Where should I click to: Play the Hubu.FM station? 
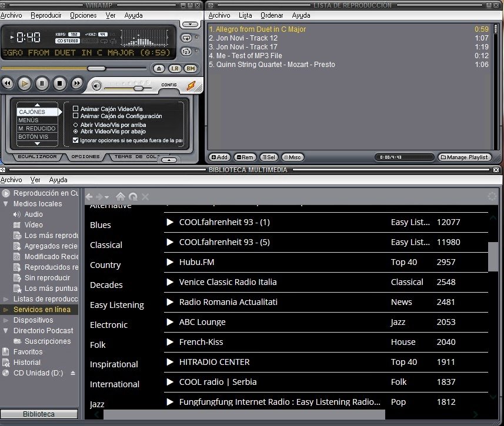coord(170,262)
